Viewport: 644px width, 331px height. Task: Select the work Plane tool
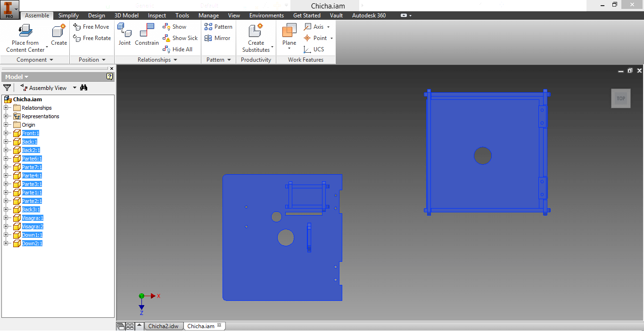tap(289, 35)
